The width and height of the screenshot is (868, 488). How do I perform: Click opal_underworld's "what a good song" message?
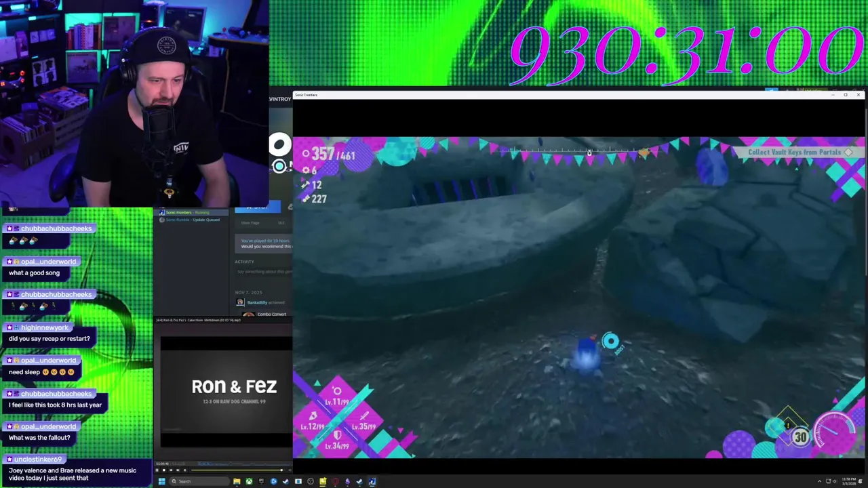point(35,273)
